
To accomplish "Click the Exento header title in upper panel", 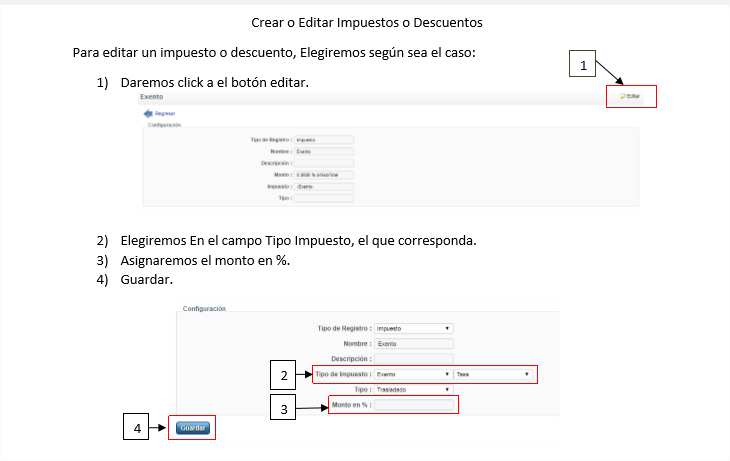I will (x=151, y=97).
